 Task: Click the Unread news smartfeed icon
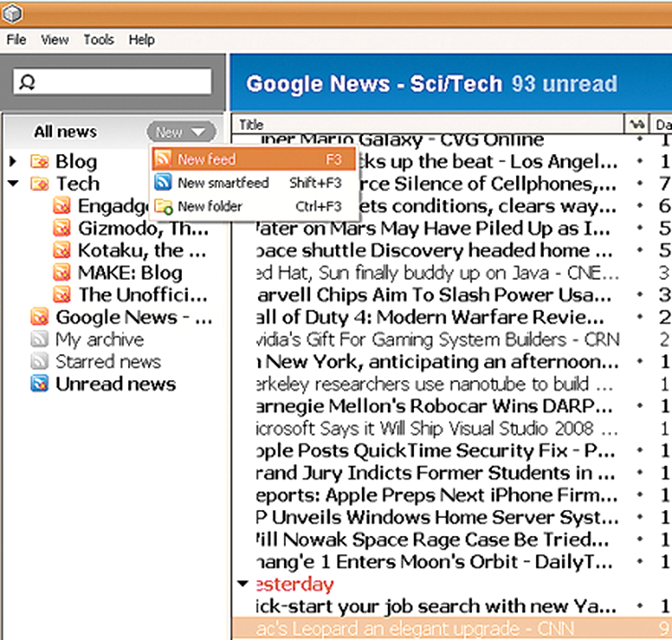(39, 384)
